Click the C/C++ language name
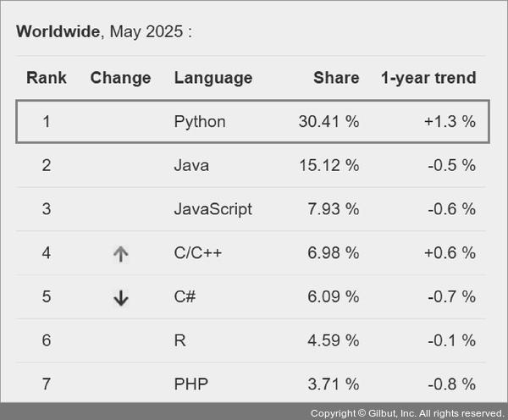 [x=198, y=253]
